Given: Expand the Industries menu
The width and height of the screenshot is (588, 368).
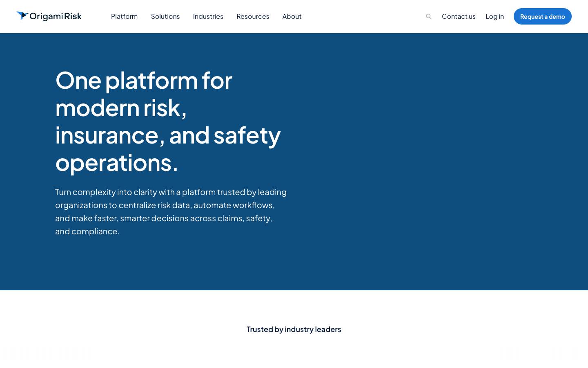Looking at the screenshot, I should (208, 16).
